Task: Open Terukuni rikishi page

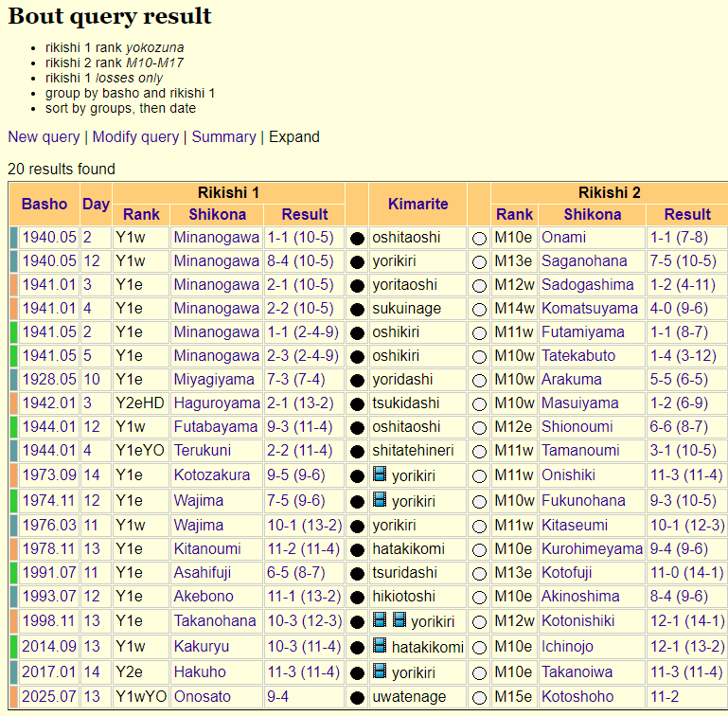Action: pos(203,451)
